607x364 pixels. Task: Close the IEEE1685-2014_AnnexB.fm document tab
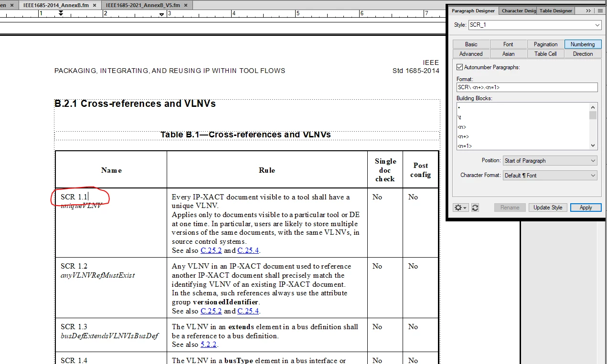pos(94,5)
